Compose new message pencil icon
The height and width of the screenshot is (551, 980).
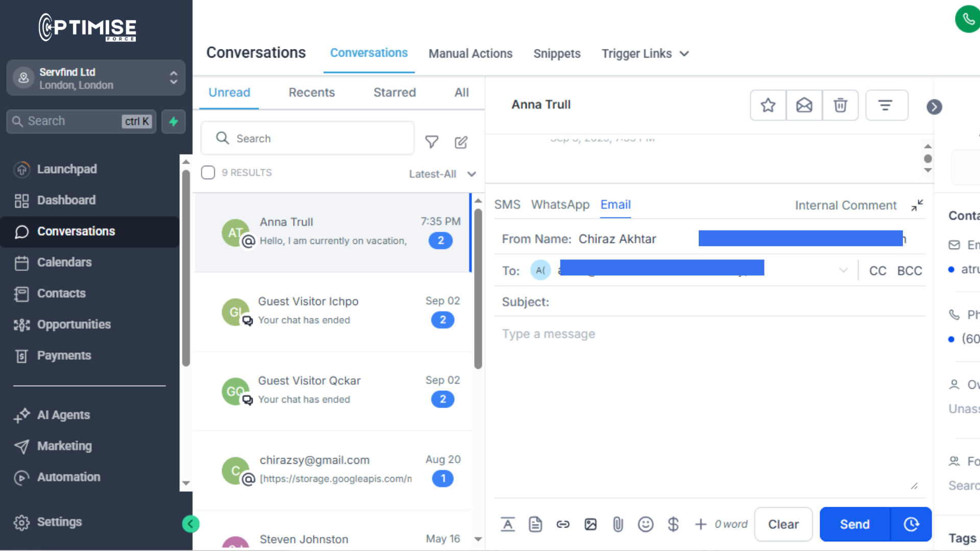point(461,142)
